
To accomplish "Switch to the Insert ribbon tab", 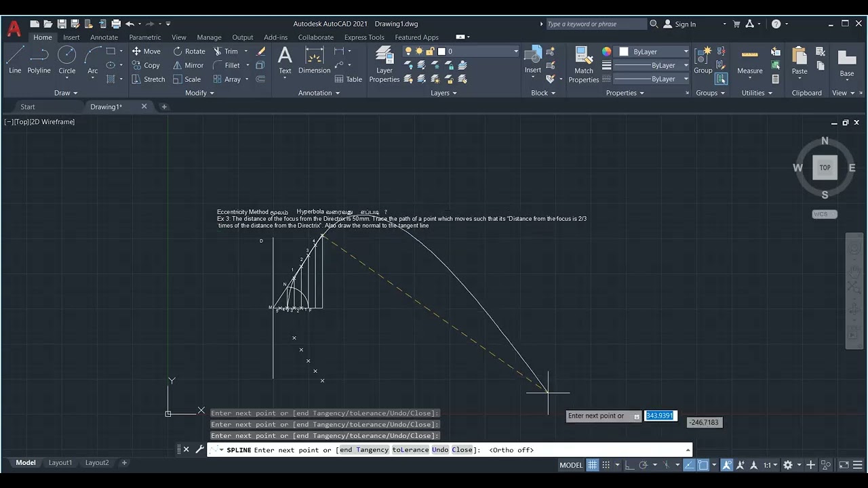I will 71,37.
